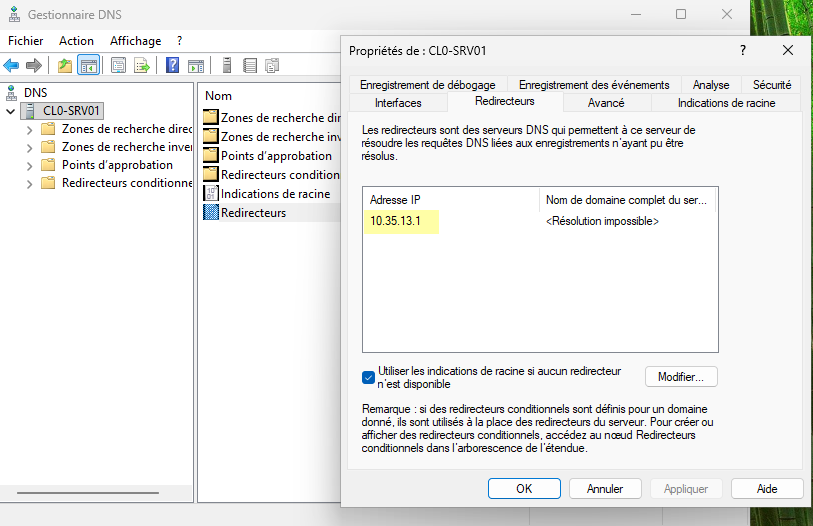Click the <Résolution impossible> cell
This screenshot has width=813, height=526.
coord(602,222)
